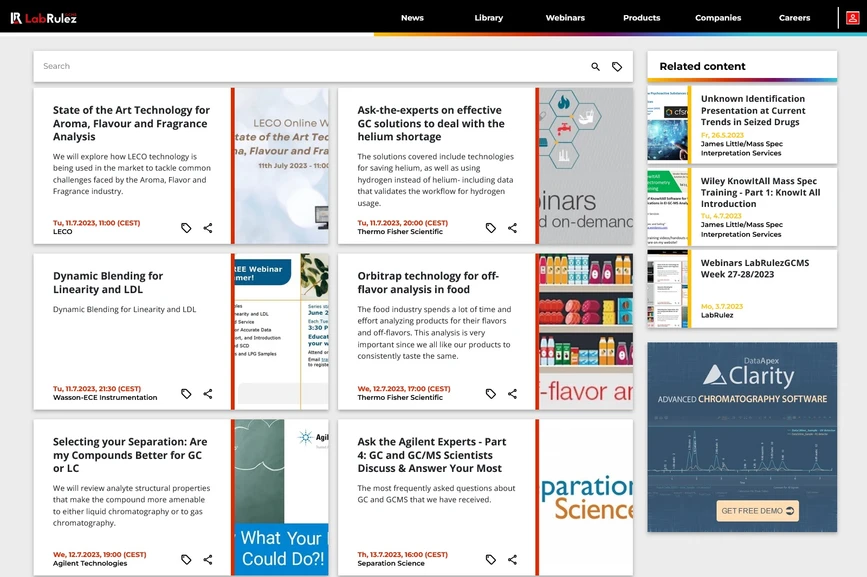
Task: Click the Related content heading
Action: [702, 66]
